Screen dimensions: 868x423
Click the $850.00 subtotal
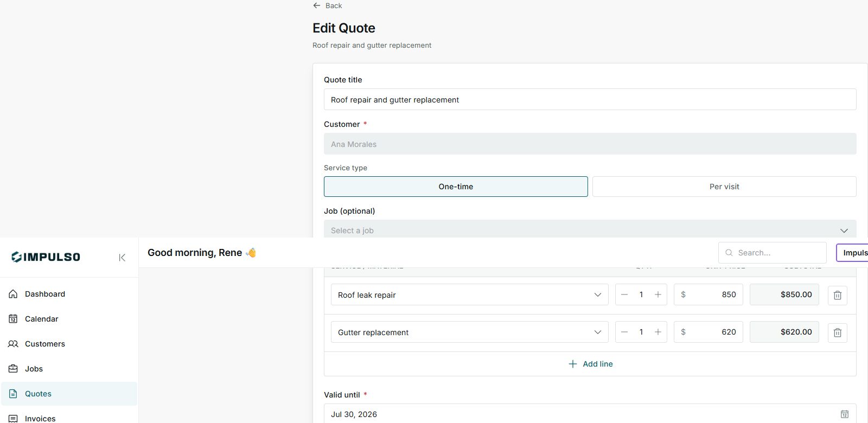[x=784, y=294]
